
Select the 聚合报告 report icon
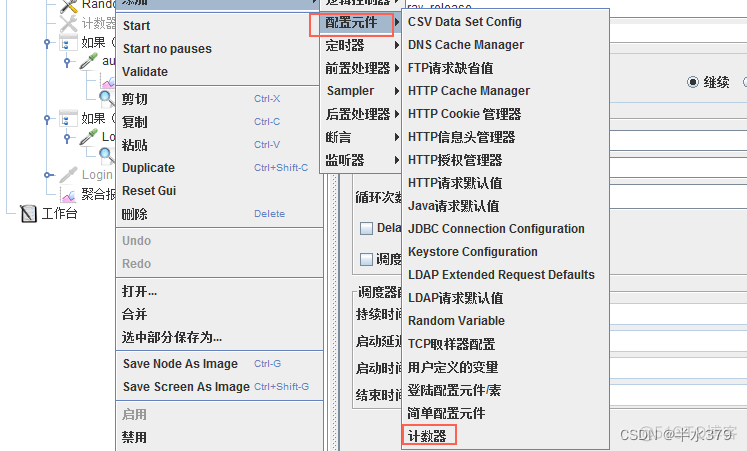(68, 194)
